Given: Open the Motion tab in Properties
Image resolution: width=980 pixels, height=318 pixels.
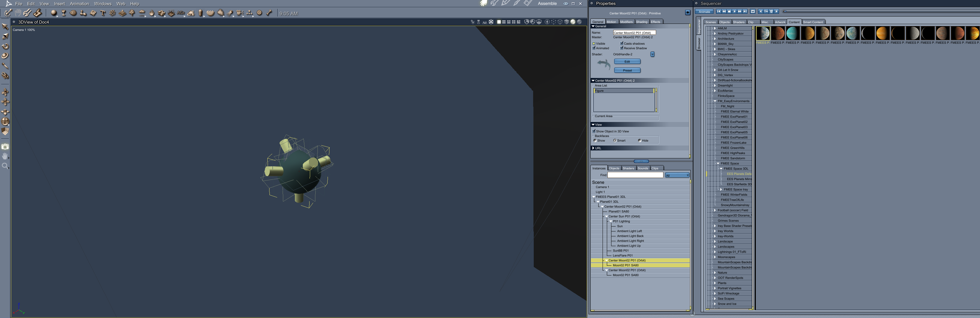Looking at the screenshot, I should coord(611,22).
